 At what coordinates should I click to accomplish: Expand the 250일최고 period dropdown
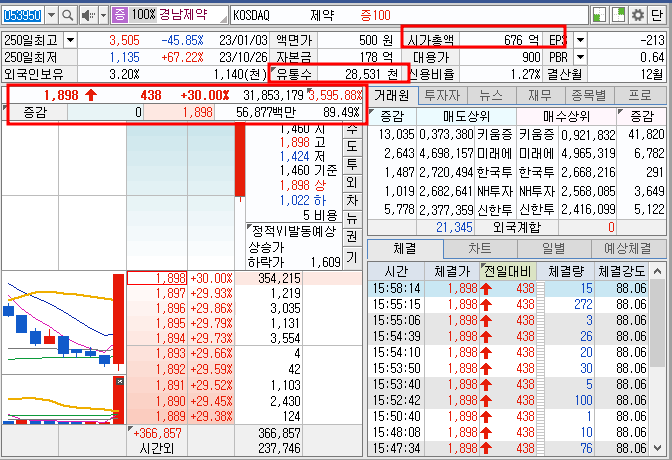(70, 40)
